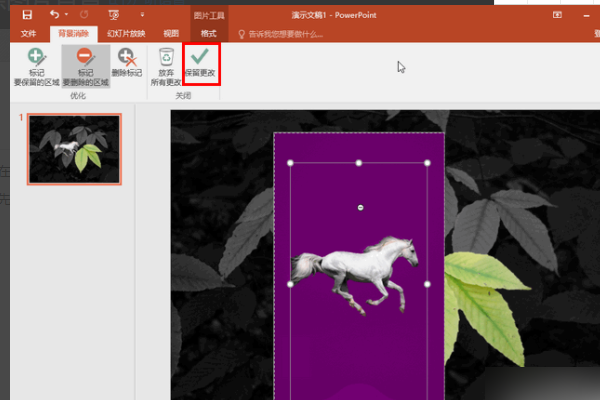Open Ribbon Display Options icon in title bar
Viewport: 600px width, 400px height.
point(557,15)
